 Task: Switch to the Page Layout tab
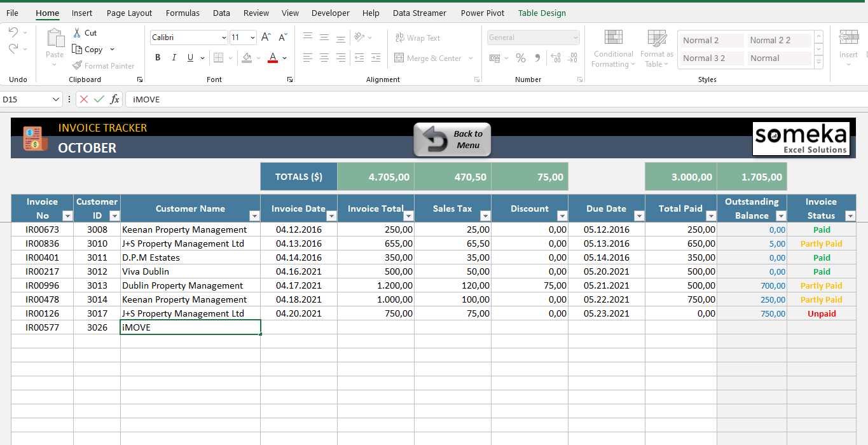(x=129, y=13)
